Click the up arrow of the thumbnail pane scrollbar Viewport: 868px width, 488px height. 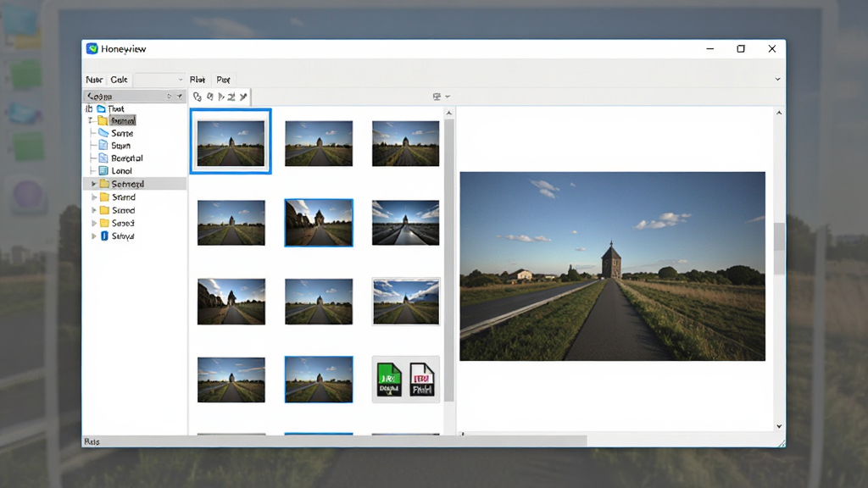(x=449, y=114)
